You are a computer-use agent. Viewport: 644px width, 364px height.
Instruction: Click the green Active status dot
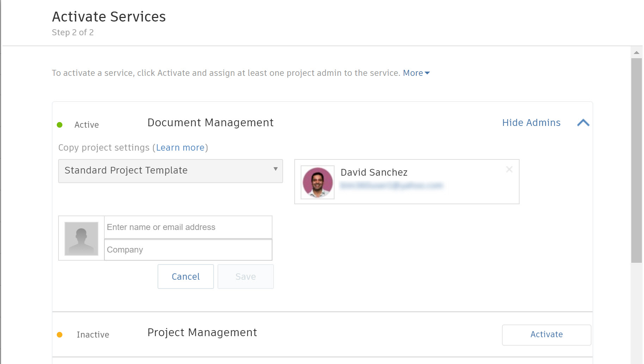tap(60, 124)
